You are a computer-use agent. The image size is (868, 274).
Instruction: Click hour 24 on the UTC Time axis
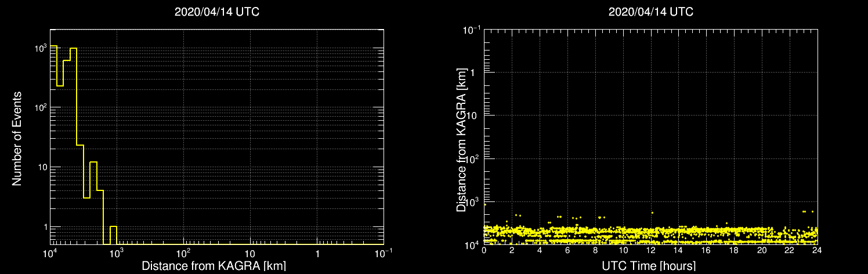[818, 250]
